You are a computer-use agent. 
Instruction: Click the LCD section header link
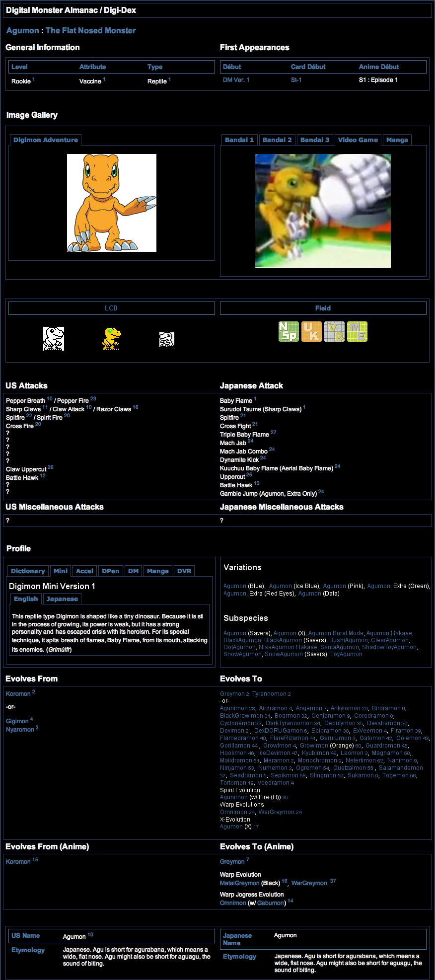tap(111, 308)
